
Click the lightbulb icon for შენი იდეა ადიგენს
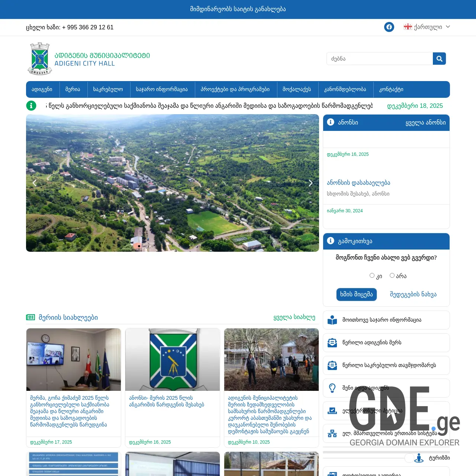[332, 388]
